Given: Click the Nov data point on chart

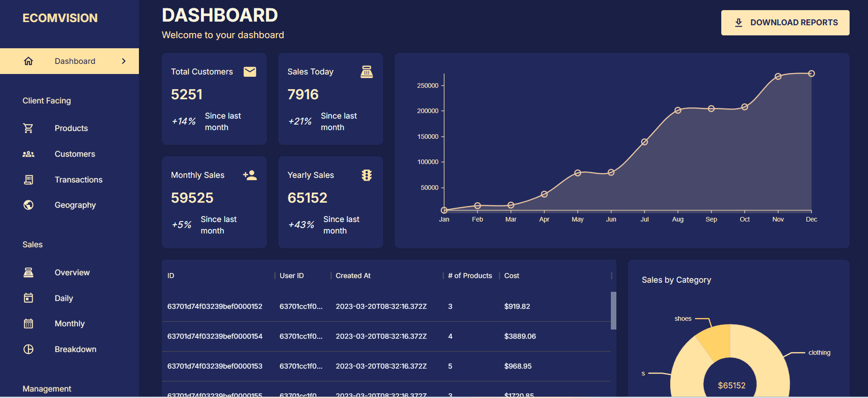Looking at the screenshot, I should [778, 76].
